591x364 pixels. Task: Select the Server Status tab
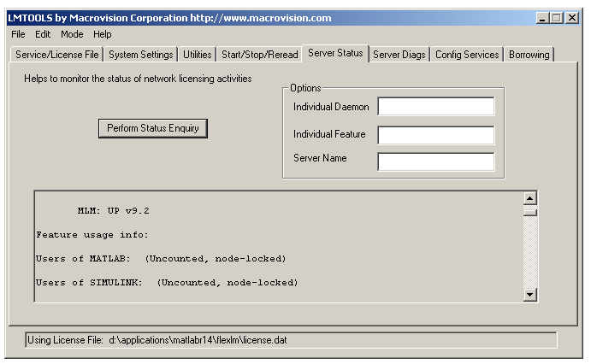click(335, 53)
